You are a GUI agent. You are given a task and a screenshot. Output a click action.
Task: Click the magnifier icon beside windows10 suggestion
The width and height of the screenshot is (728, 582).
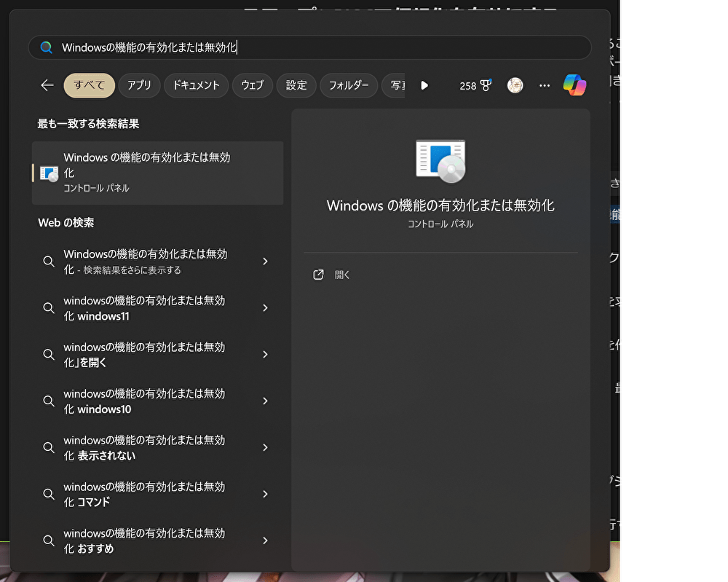coord(49,401)
